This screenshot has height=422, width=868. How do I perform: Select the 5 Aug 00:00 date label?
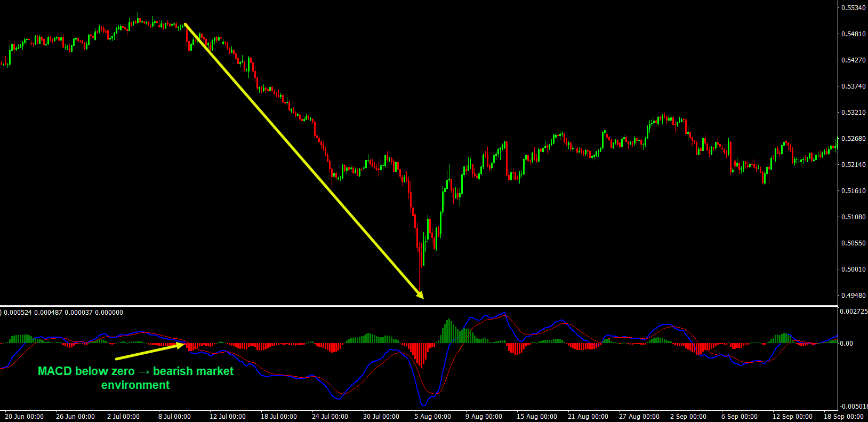432,417
